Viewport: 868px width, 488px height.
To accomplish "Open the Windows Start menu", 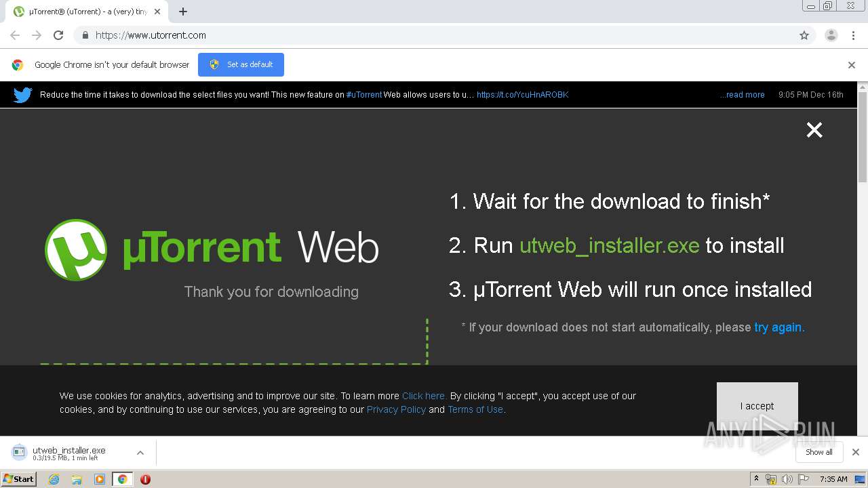I will [x=19, y=479].
